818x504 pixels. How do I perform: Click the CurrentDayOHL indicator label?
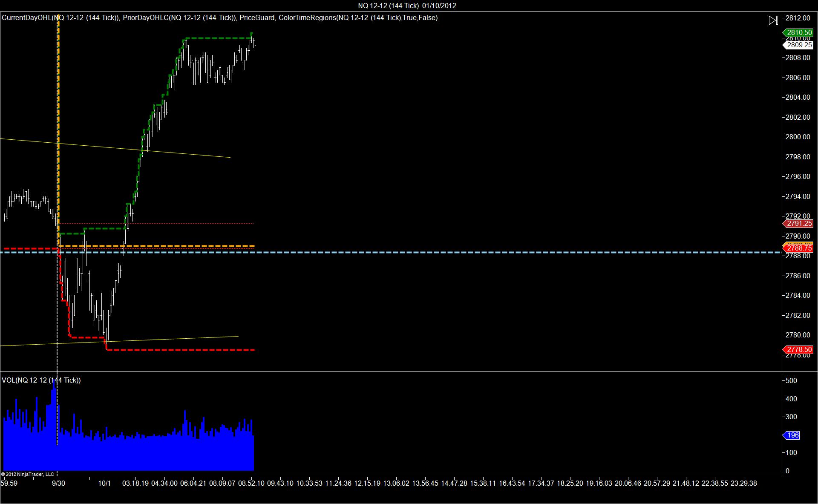(x=60, y=17)
